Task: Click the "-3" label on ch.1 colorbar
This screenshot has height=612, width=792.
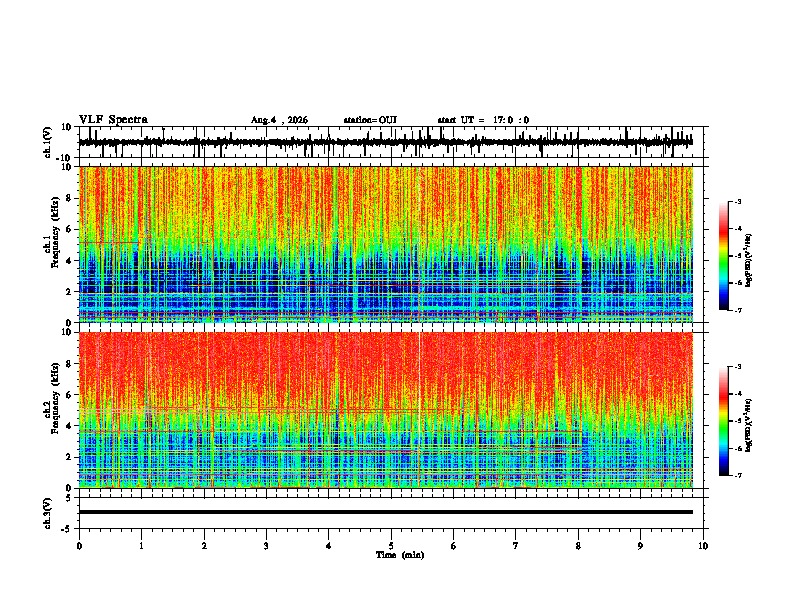Action: click(738, 201)
